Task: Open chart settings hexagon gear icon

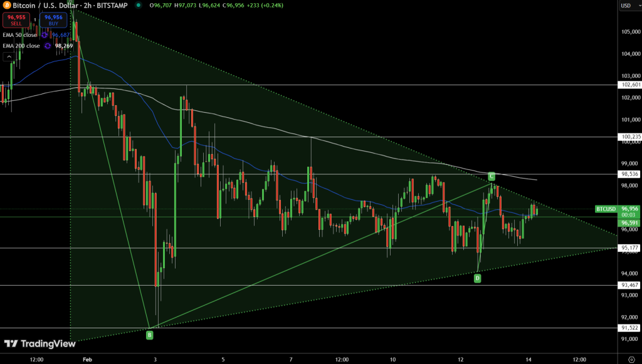Action: coord(632,360)
